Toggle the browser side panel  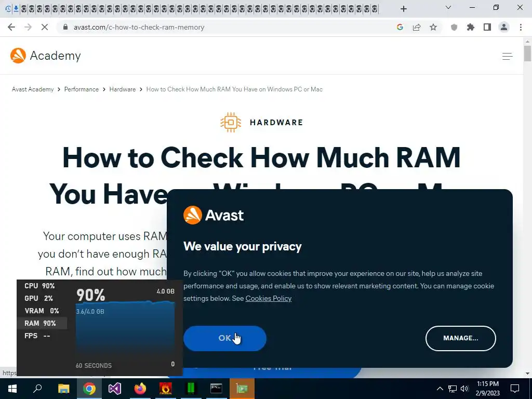[x=487, y=27]
